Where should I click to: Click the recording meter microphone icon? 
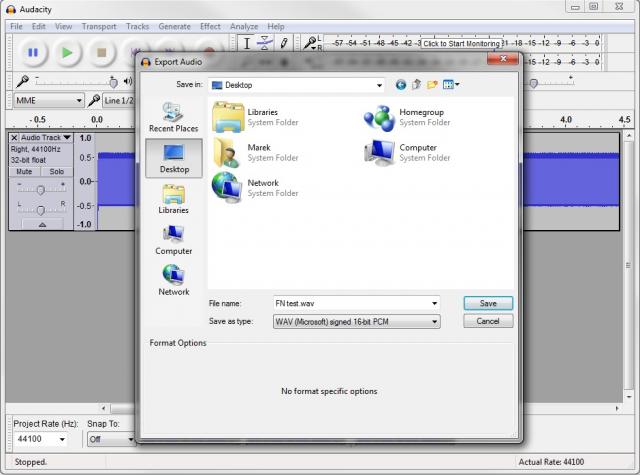[x=310, y=43]
